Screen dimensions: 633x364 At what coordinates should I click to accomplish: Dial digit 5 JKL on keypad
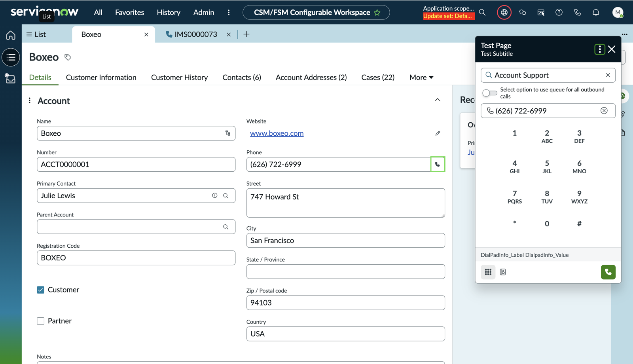point(547,167)
